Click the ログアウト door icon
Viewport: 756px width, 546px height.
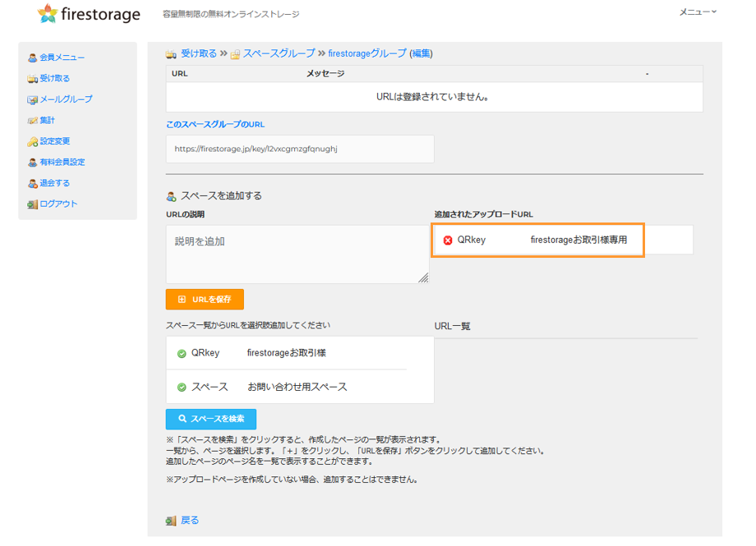pyautogui.click(x=32, y=204)
